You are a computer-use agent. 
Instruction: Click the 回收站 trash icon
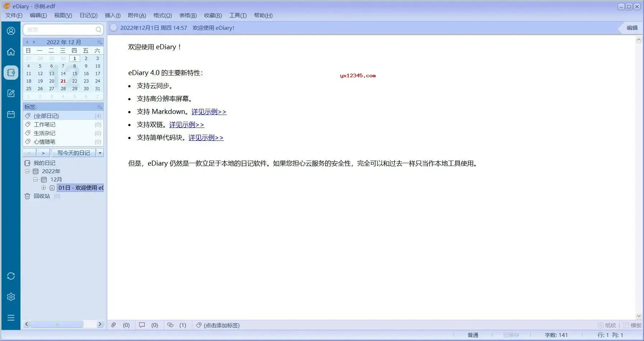27,196
